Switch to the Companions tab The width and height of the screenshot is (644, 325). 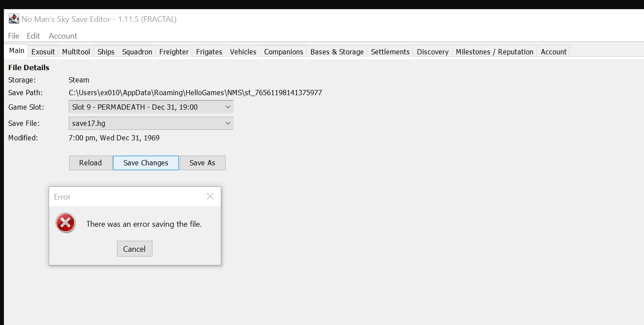click(283, 51)
